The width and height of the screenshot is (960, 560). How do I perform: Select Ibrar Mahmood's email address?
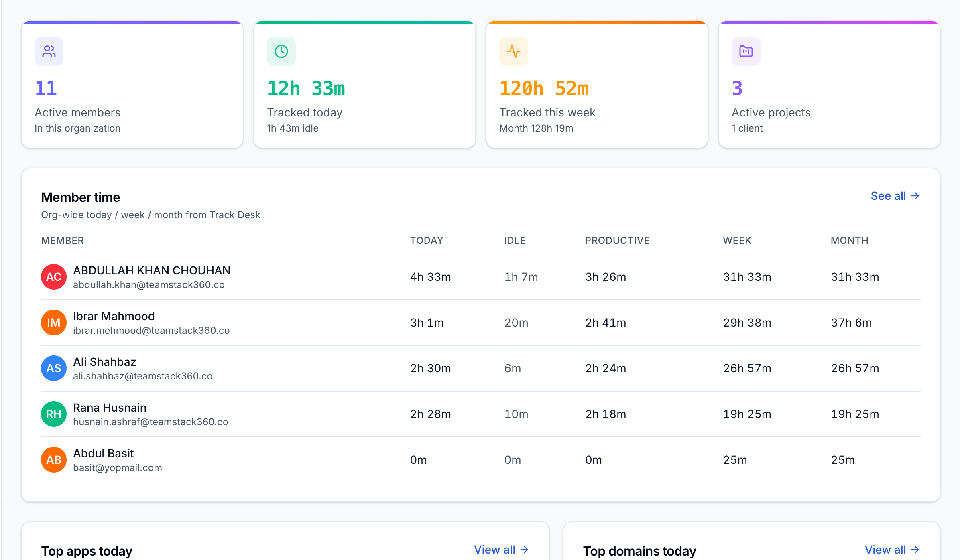coord(151,330)
